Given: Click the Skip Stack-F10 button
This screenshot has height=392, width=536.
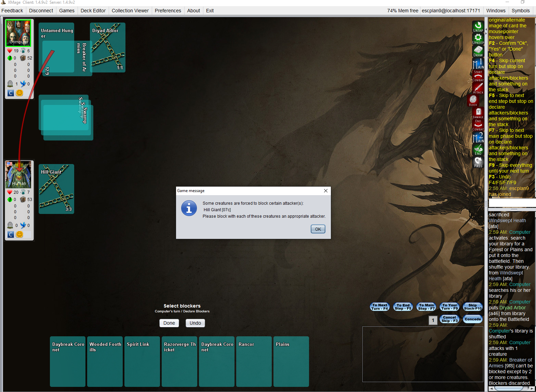Looking at the screenshot, I should [473, 307].
